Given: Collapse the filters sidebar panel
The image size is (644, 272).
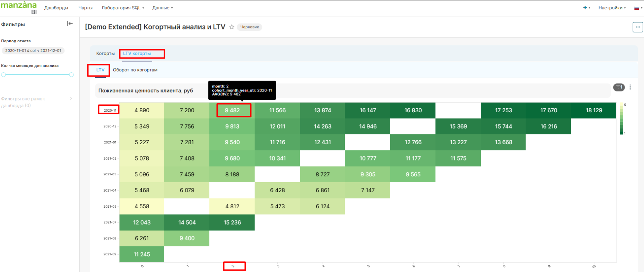Looking at the screenshot, I should point(70,24).
